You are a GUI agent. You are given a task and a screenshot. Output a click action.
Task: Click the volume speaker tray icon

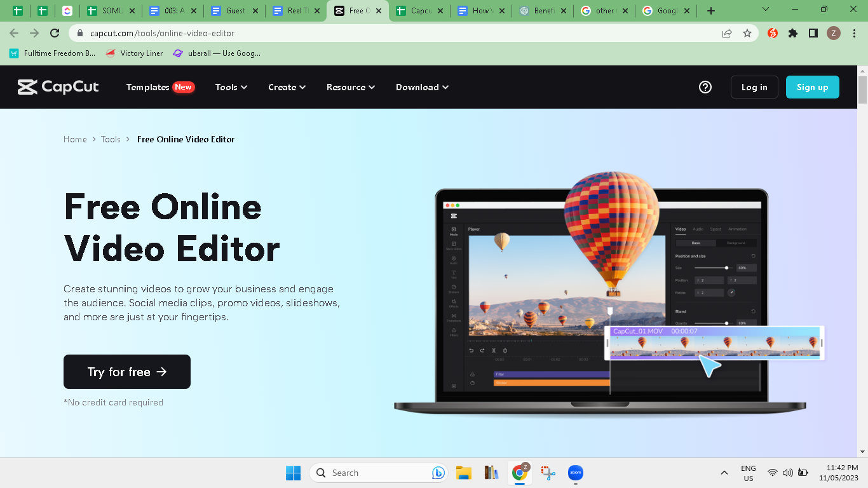click(x=788, y=473)
